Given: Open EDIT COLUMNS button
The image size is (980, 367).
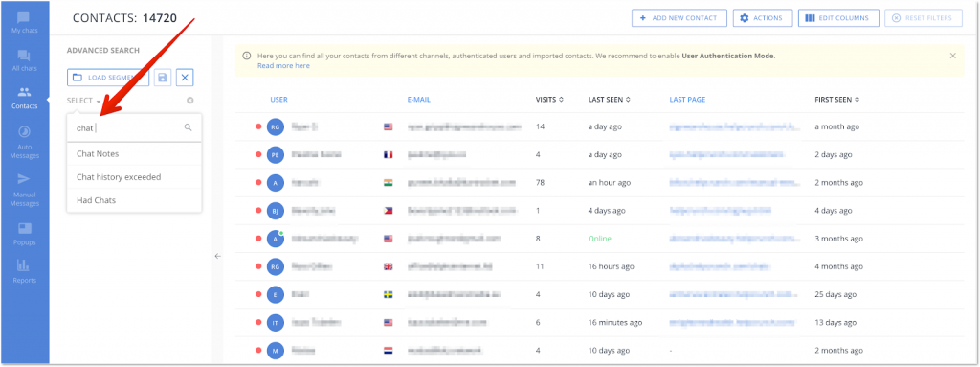Looking at the screenshot, I should pyautogui.click(x=838, y=18).
